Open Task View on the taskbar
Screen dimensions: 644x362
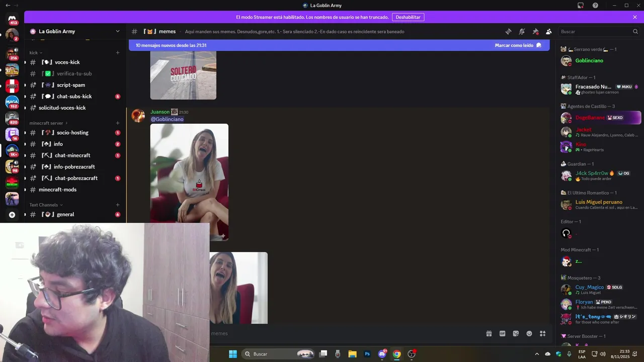pyautogui.click(x=324, y=354)
